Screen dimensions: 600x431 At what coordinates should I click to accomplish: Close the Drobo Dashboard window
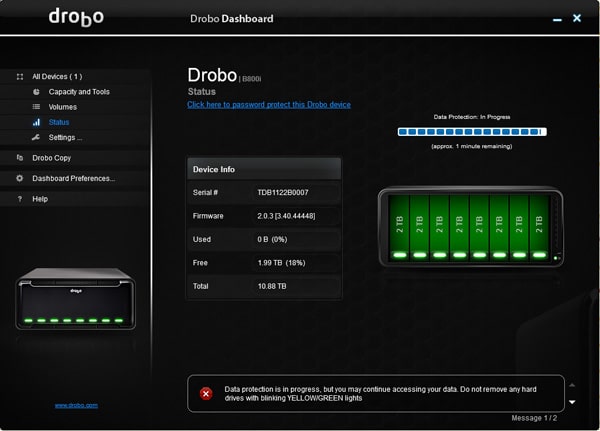pyautogui.click(x=577, y=18)
